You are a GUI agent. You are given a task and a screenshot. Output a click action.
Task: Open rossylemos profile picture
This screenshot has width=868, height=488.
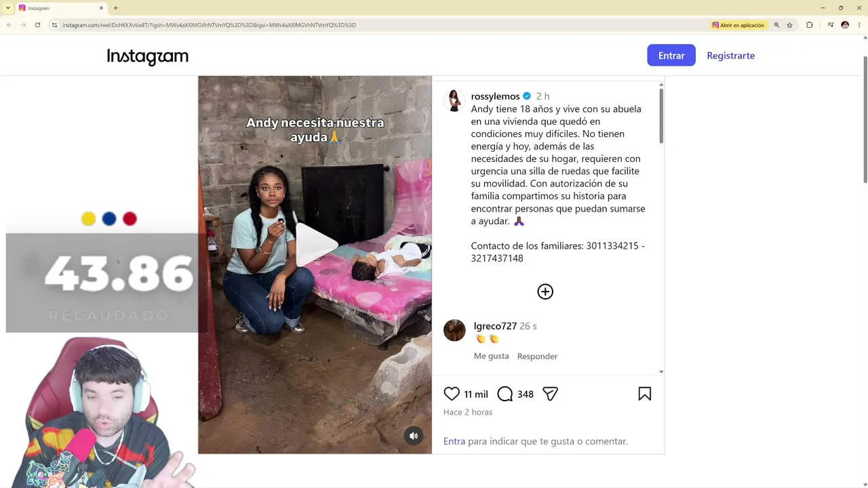454,100
